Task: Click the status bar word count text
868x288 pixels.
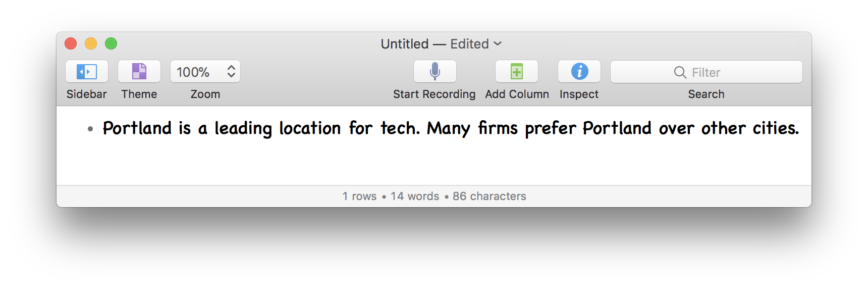Action: point(414,196)
